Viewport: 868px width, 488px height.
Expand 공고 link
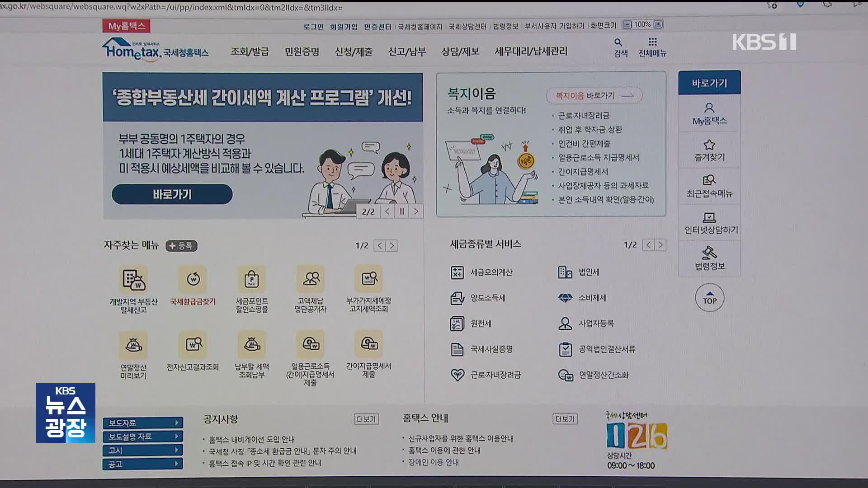[x=143, y=464]
